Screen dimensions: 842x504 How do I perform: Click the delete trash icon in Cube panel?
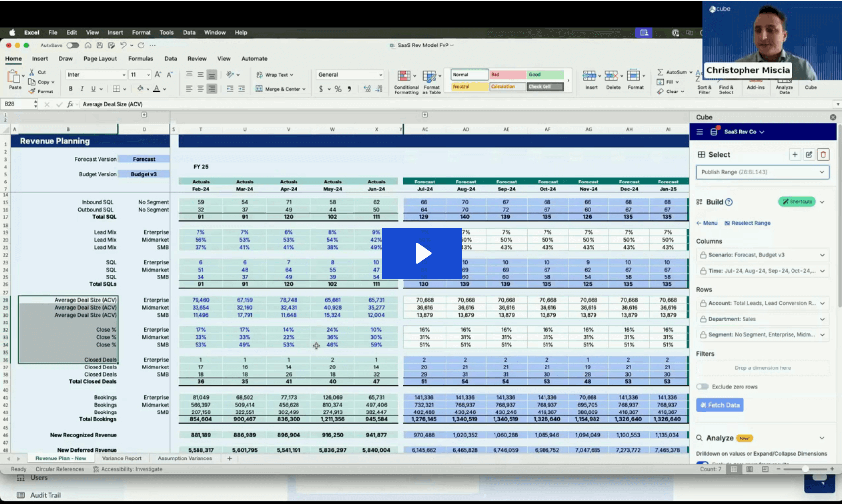(823, 155)
